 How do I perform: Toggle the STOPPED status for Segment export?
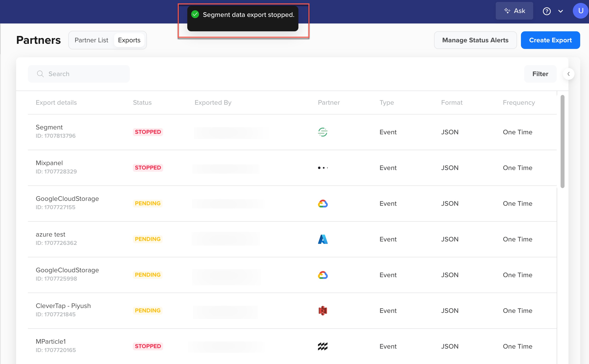click(147, 132)
